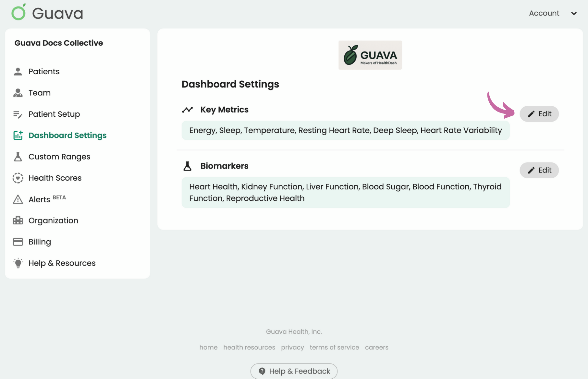
Task: Edit the Biomarkers list
Action: [x=539, y=170]
